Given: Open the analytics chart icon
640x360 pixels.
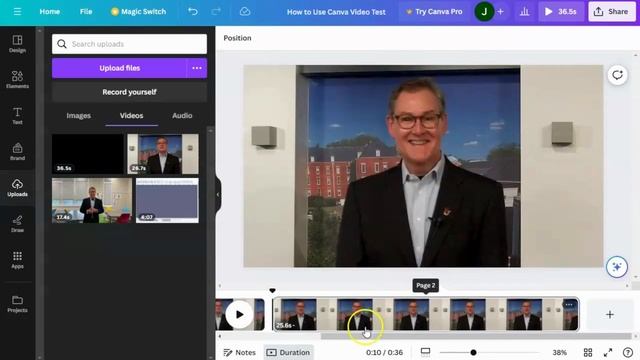Looking at the screenshot, I should 524,11.
